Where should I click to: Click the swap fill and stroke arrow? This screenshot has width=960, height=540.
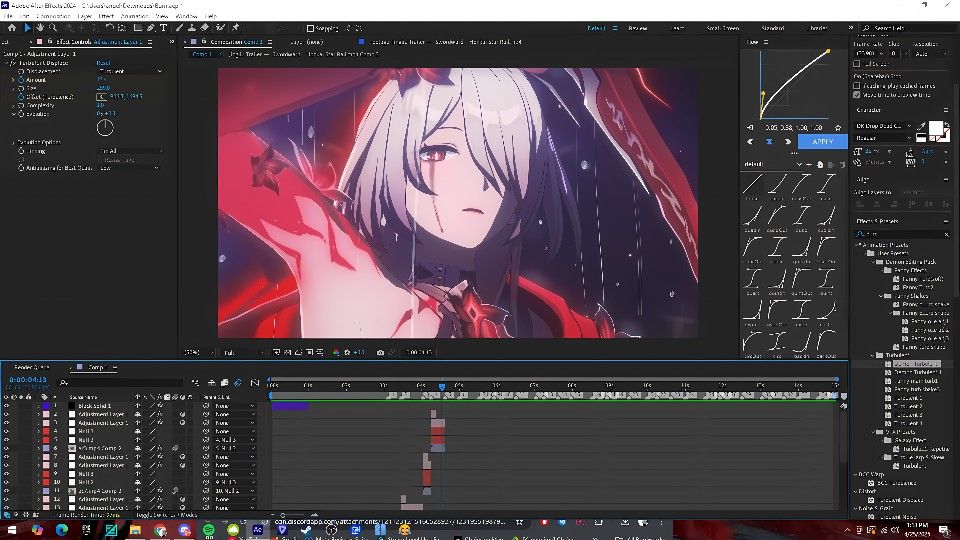947,125
